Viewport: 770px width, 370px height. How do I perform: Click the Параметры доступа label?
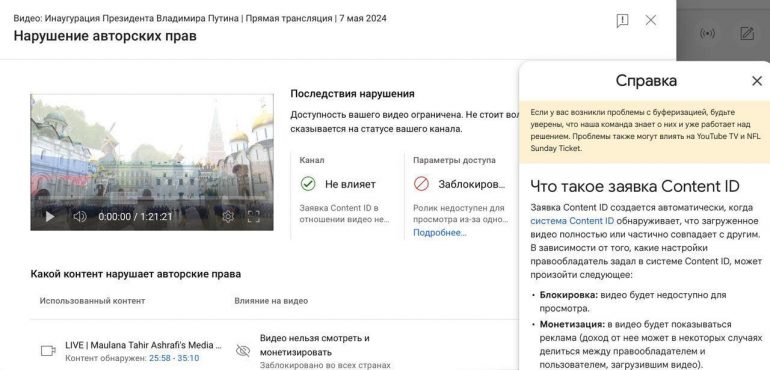click(454, 160)
